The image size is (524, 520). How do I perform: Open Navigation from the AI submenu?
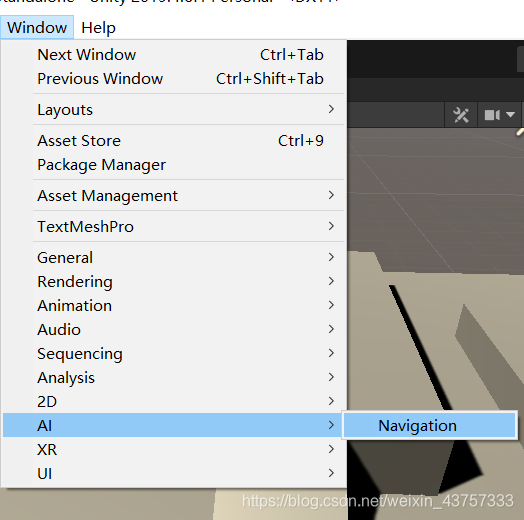(429, 425)
